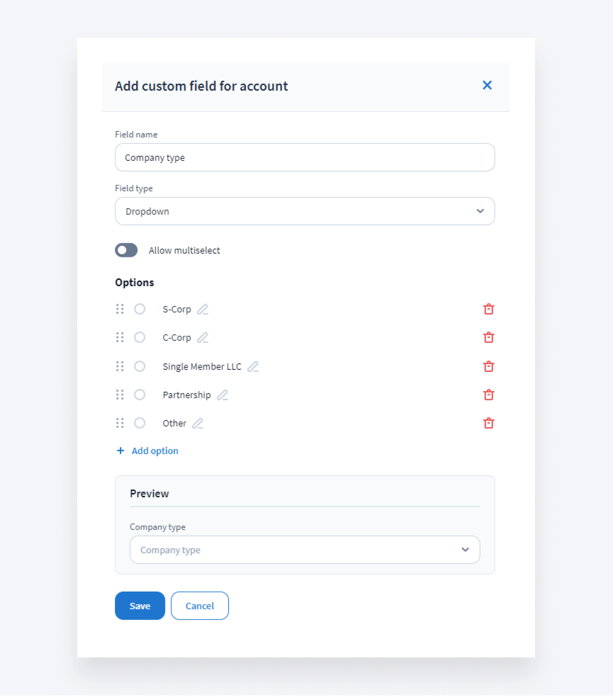Delete the S-Corp option
The width and height of the screenshot is (613, 700).
[489, 309]
